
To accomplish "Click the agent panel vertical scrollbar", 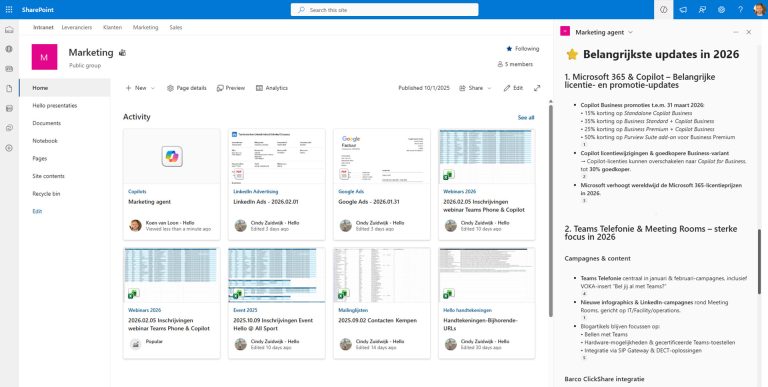I will (x=759, y=261).
